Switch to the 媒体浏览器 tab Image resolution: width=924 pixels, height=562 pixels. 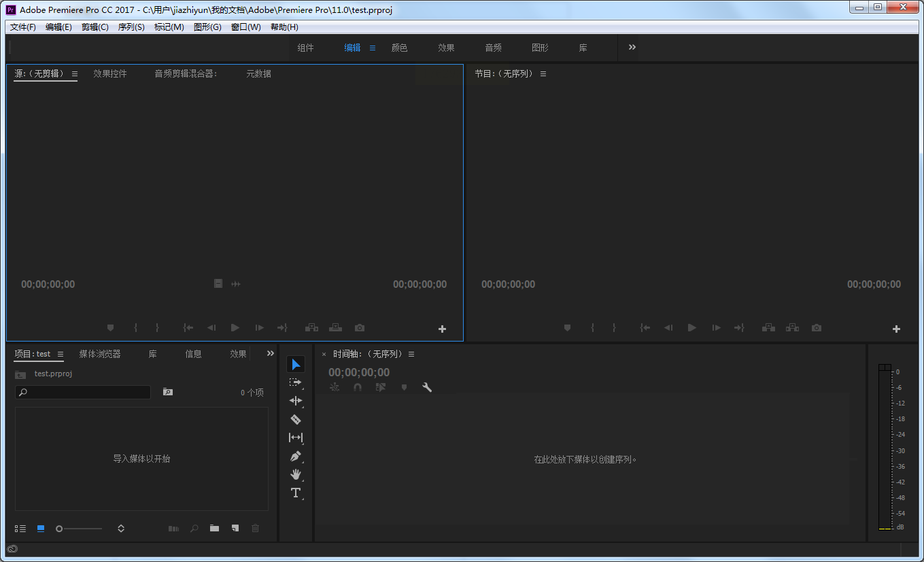100,354
